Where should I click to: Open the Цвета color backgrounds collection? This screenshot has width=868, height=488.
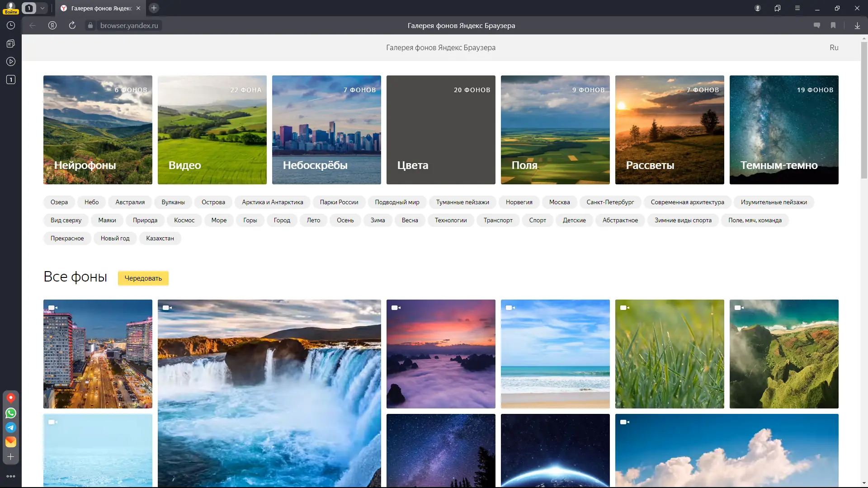440,130
